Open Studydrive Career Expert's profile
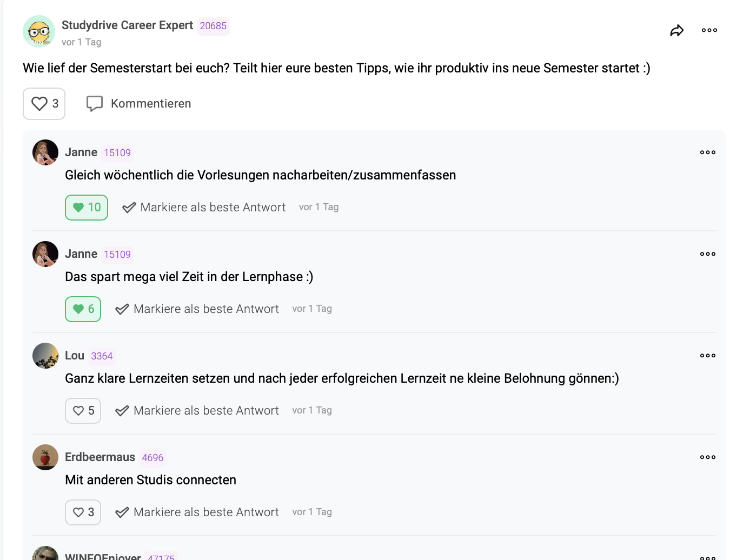This screenshot has width=730, height=560. click(127, 25)
